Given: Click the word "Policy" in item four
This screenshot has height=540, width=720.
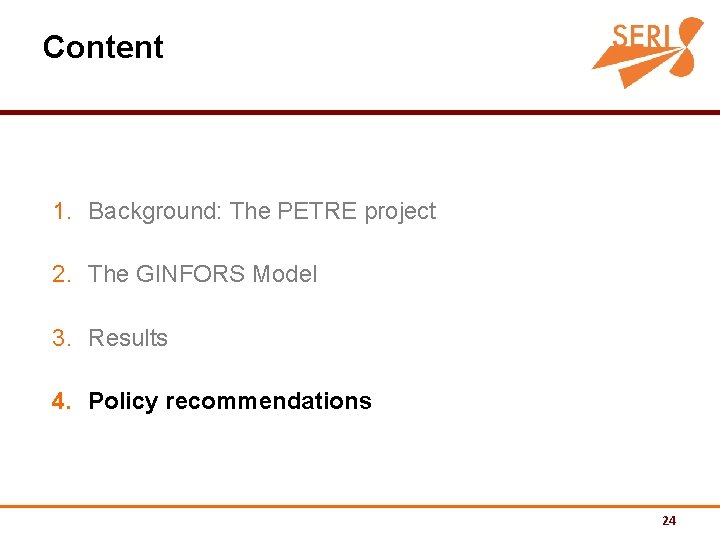Looking at the screenshot, I should pyautogui.click(x=123, y=402).
